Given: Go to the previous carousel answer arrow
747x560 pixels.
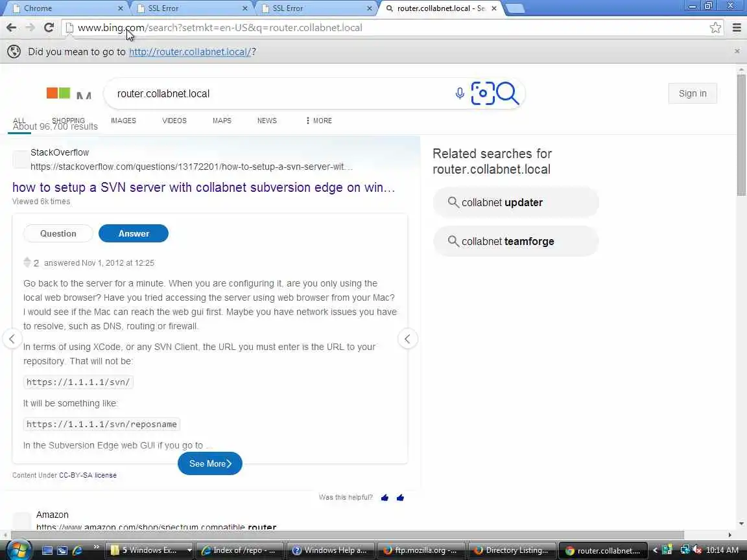Looking at the screenshot, I should 12,339.
